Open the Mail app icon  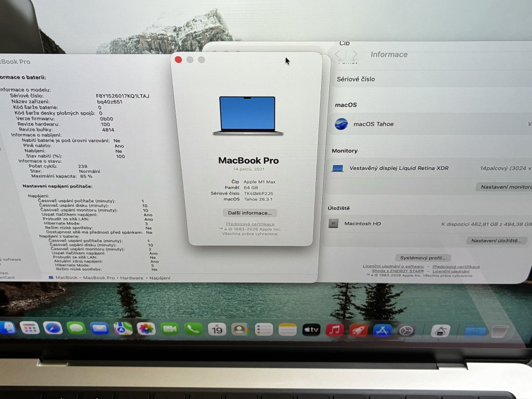(x=99, y=328)
